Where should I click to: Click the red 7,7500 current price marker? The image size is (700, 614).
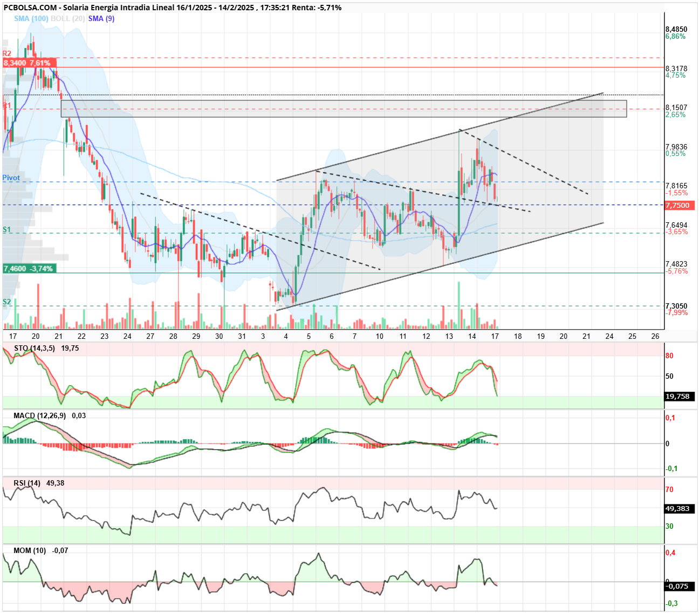[x=680, y=206]
